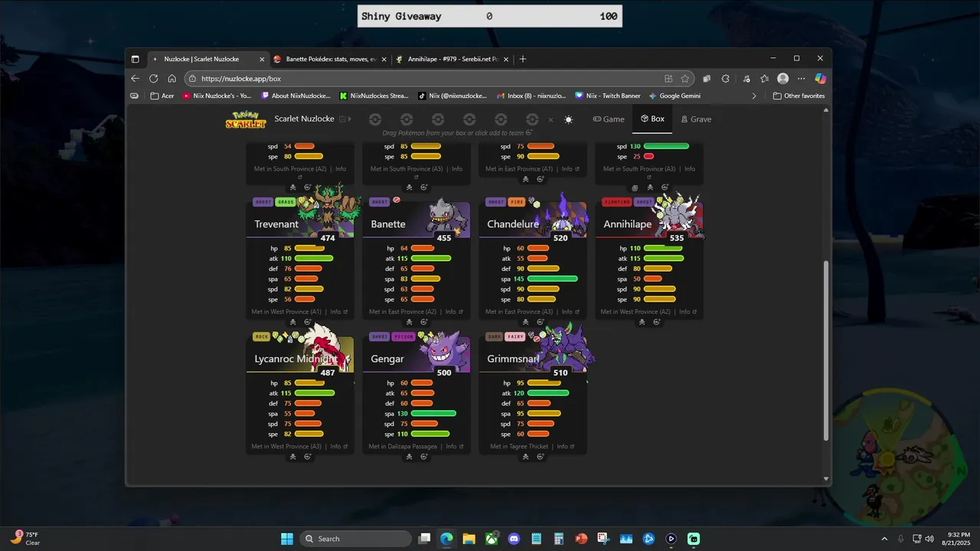This screenshot has height=551, width=980.
Task: Show hidden system tray icons
Action: (x=884, y=539)
